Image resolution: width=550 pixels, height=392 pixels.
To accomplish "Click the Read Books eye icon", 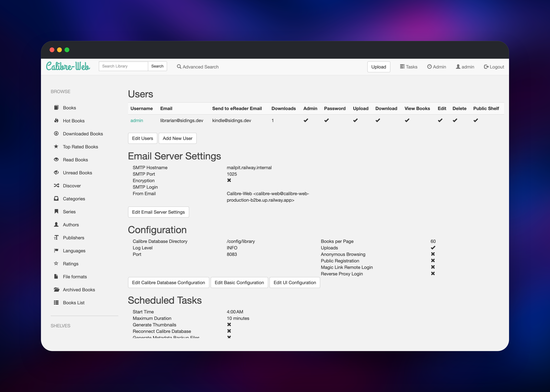I will [x=56, y=160].
